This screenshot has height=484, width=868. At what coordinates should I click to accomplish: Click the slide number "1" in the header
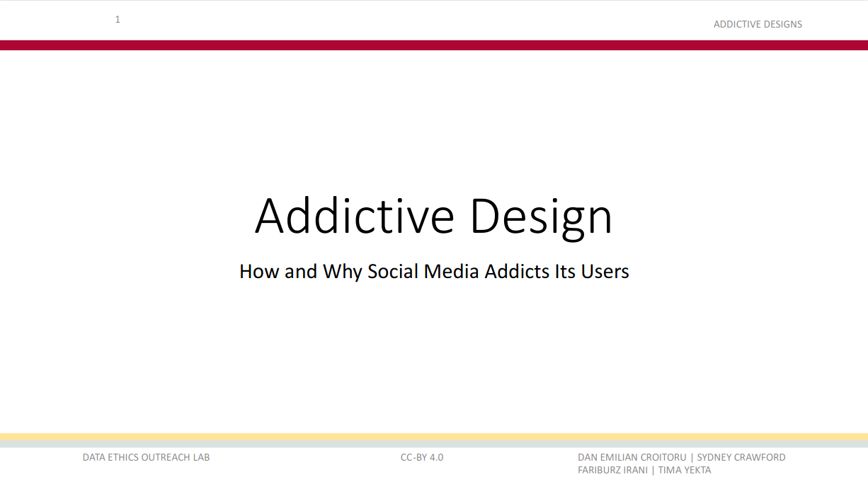(118, 19)
